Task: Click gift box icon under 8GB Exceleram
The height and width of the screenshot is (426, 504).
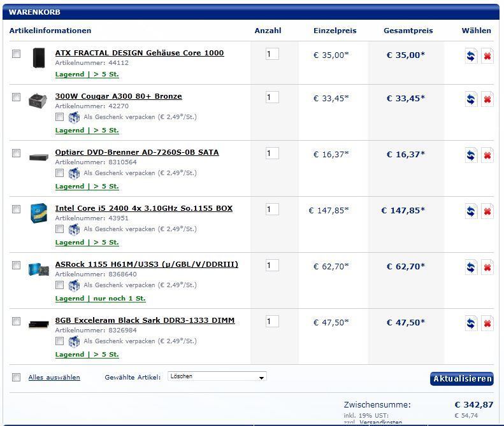Action: 74,341
